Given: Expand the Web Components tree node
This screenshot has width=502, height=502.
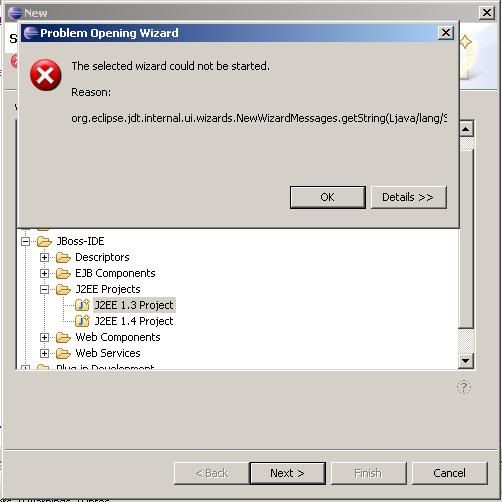Looking at the screenshot, I should click(44, 337).
